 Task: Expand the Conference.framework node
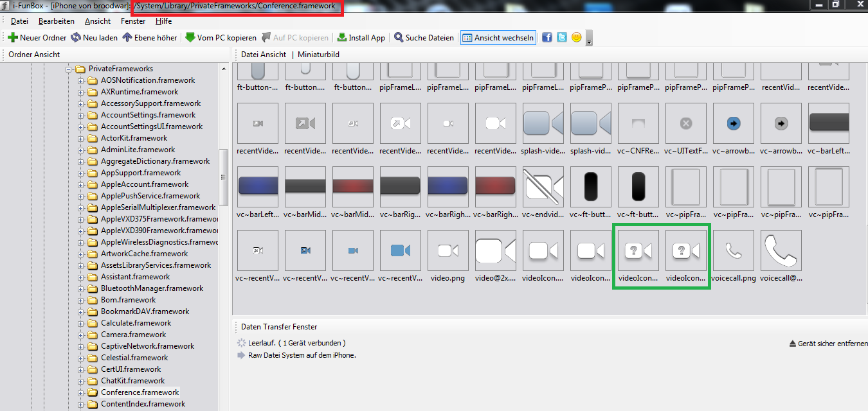point(81,392)
